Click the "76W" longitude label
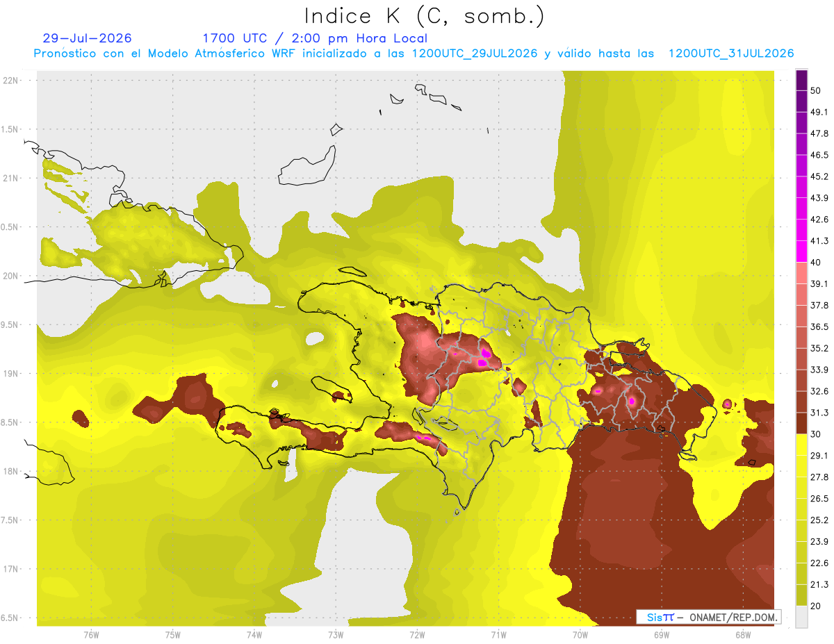This screenshot has width=834, height=644. pos(91,634)
